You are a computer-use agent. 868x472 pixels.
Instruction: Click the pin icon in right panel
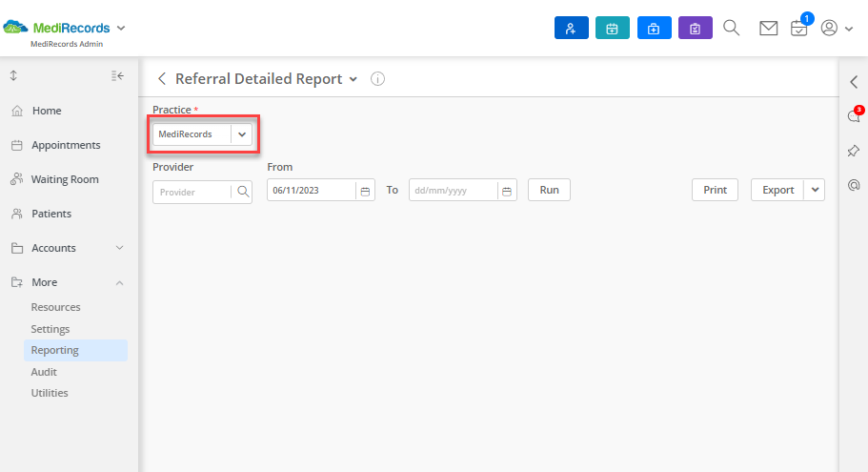pyautogui.click(x=854, y=151)
